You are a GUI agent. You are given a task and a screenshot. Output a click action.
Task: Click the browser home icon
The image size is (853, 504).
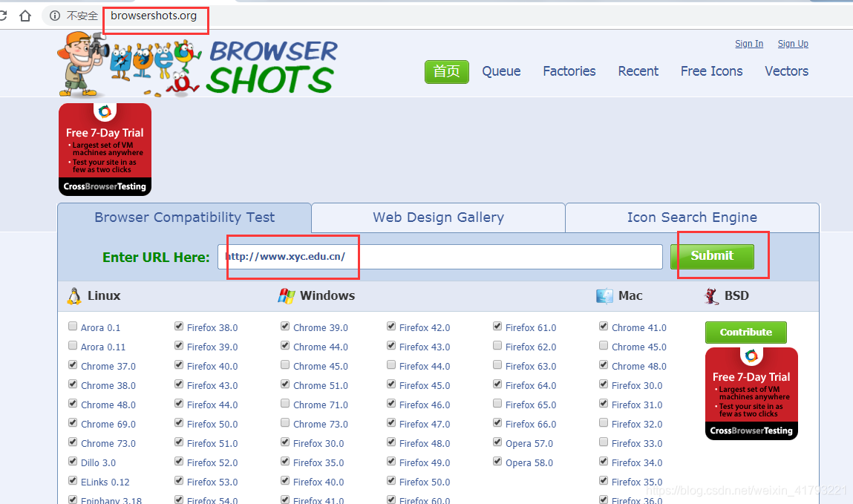tap(25, 16)
